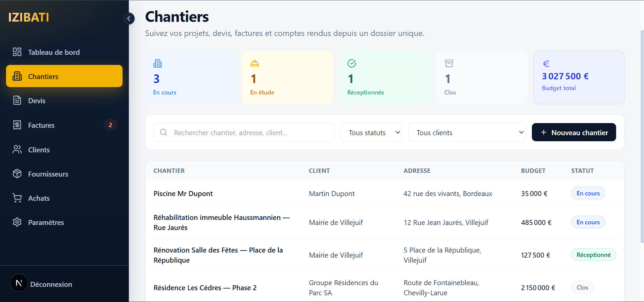Click the Nouveau chantier button

[x=574, y=133]
